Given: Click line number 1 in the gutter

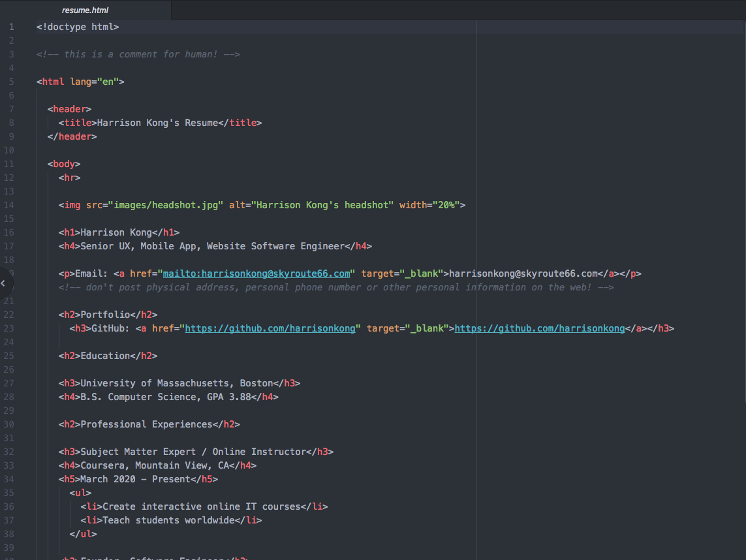Looking at the screenshot, I should click(x=11, y=27).
